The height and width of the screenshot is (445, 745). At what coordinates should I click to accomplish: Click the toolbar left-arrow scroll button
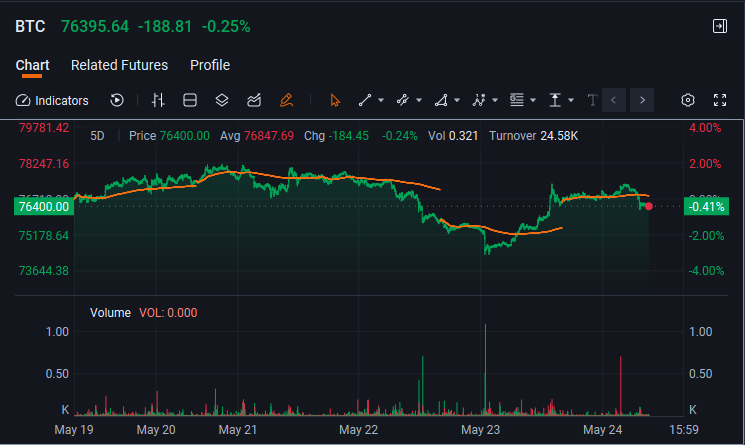pyautogui.click(x=613, y=100)
